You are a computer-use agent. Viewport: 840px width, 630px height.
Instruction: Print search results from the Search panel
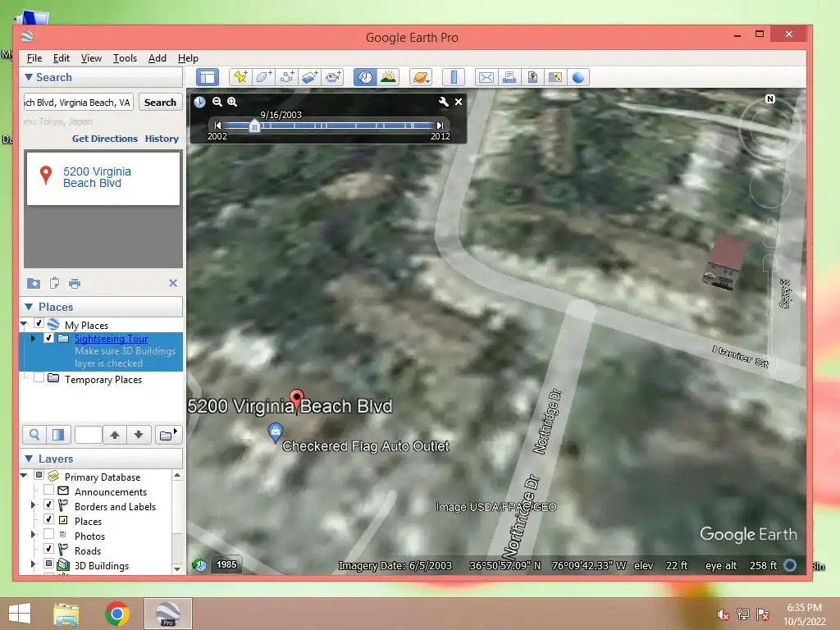pos(75,283)
